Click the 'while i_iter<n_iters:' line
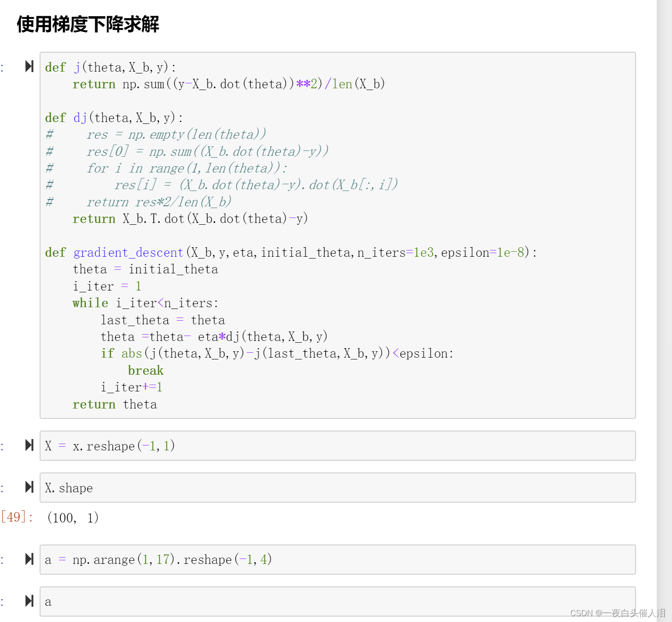Image resolution: width=672 pixels, height=622 pixels. click(x=145, y=303)
